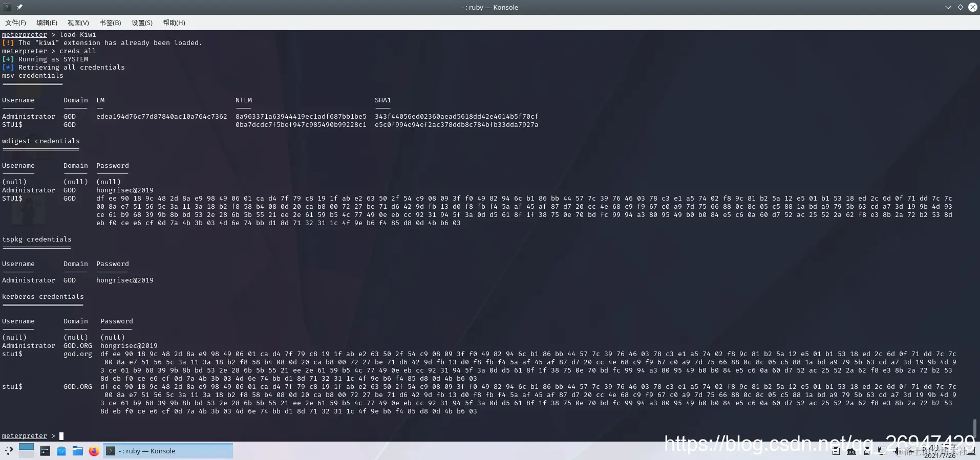Open the application launcher in the taskbar
The height and width of the screenshot is (460, 980).
[9, 451]
